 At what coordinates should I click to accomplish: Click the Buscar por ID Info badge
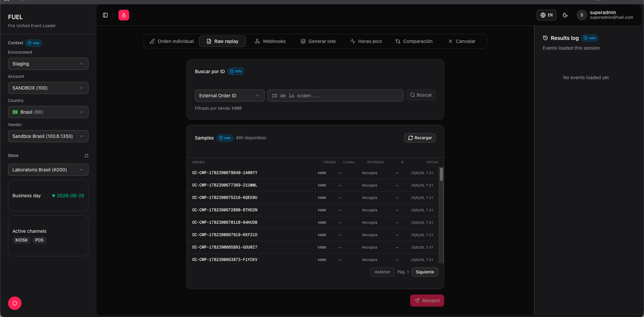pos(236,71)
